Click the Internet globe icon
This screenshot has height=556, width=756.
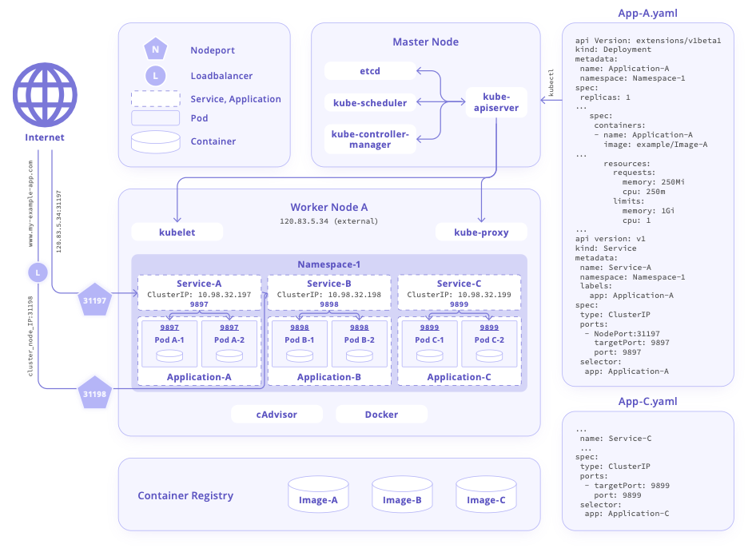coord(45,95)
